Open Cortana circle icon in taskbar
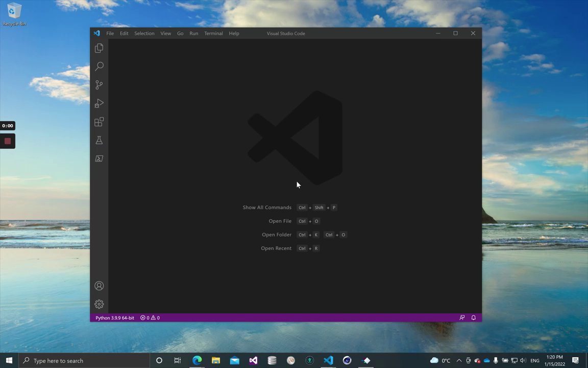Viewport: 588px width, 368px height. (x=159, y=360)
